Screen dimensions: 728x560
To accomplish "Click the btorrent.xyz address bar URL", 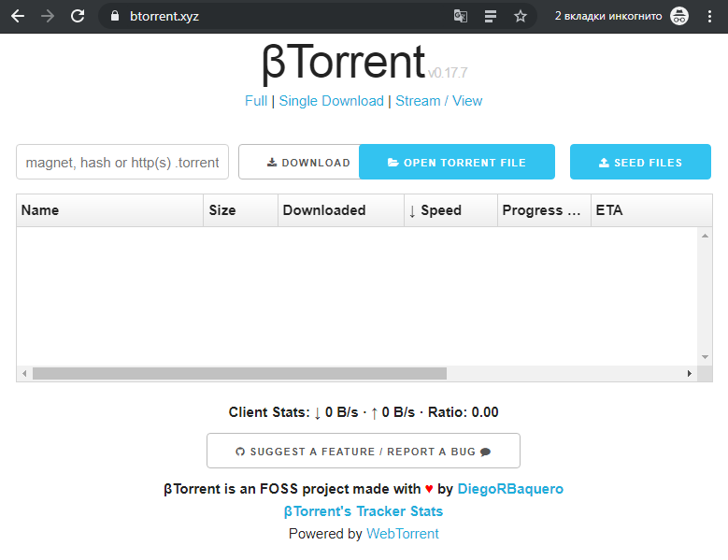I will click(164, 16).
